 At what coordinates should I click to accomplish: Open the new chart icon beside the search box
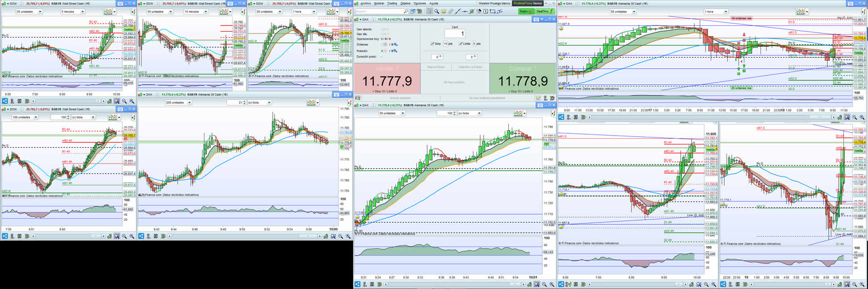click(x=413, y=12)
